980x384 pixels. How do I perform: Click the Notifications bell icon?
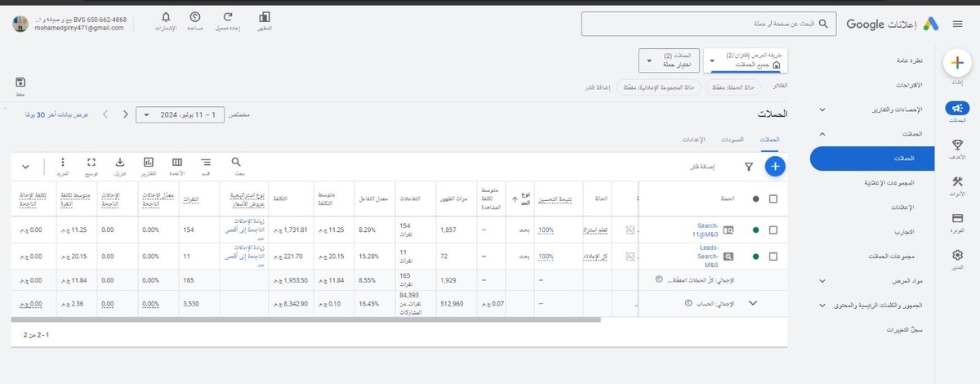(167, 20)
